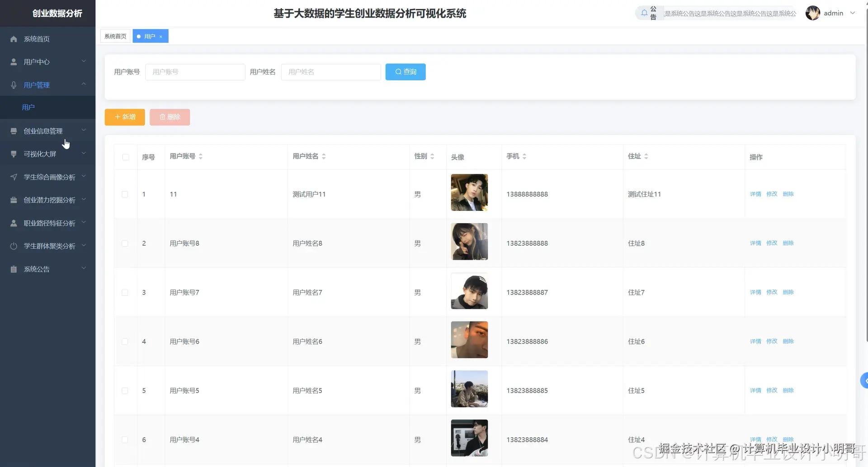
Task: Close the 用户 tab with its x
Action: pos(161,37)
